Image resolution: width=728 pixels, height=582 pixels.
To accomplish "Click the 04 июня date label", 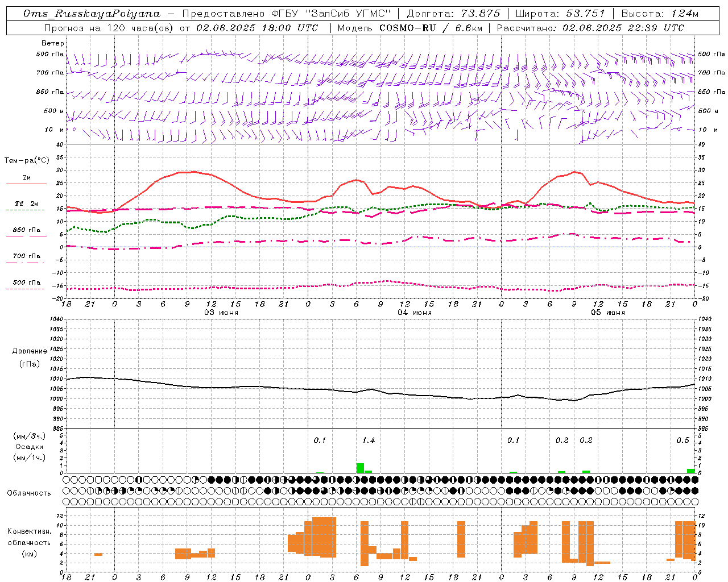I will click(x=414, y=312).
